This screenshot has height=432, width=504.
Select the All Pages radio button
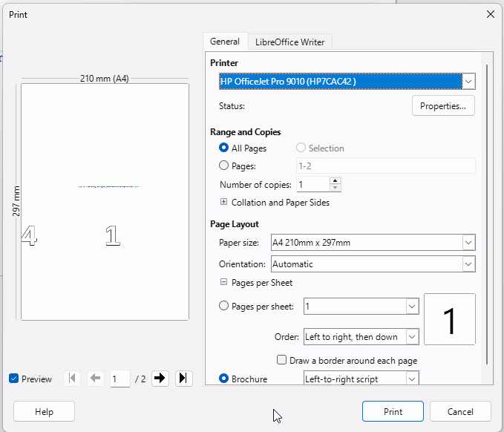(224, 148)
